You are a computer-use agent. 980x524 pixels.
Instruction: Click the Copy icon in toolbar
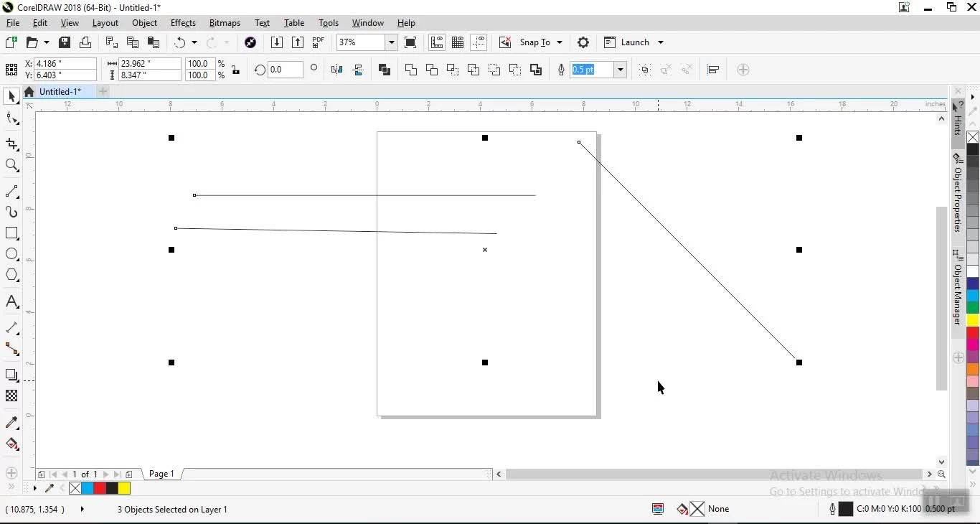(x=133, y=42)
